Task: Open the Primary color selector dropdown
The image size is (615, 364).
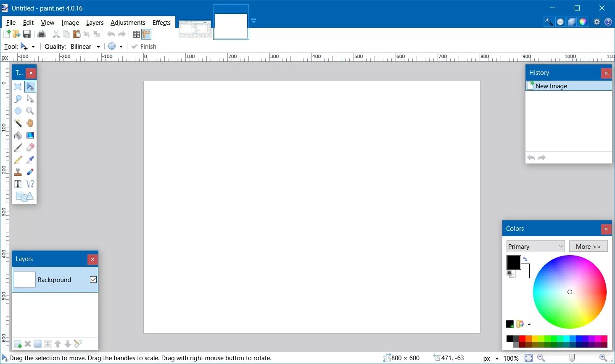Action: tap(536, 246)
